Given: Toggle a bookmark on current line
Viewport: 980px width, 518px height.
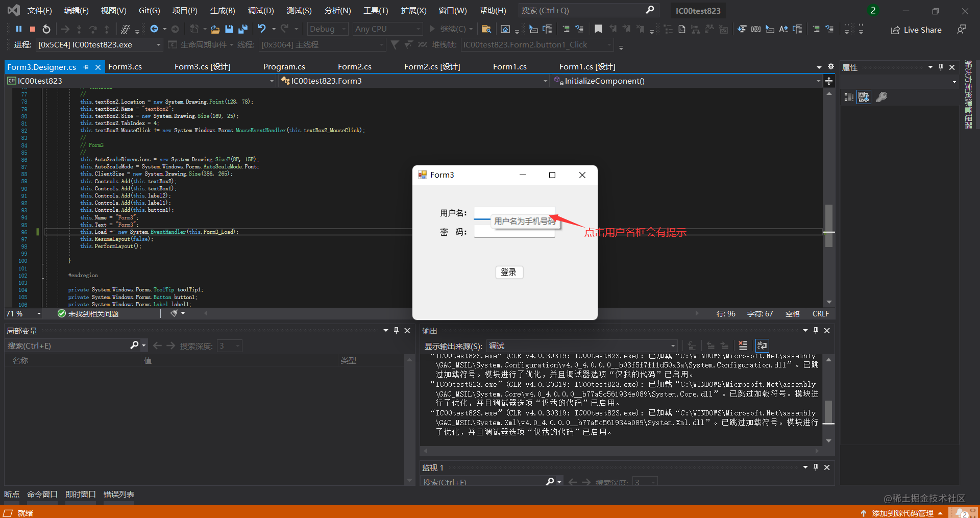Looking at the screenshot, I should point(598,29).
